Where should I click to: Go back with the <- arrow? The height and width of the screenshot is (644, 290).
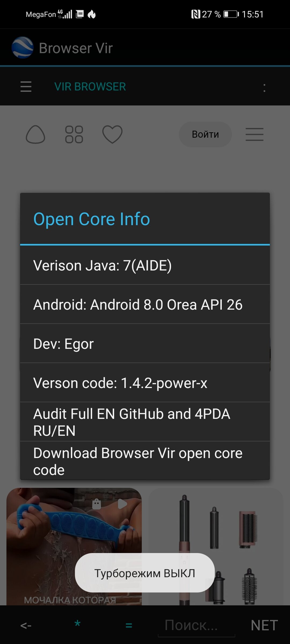click(26, 625)
